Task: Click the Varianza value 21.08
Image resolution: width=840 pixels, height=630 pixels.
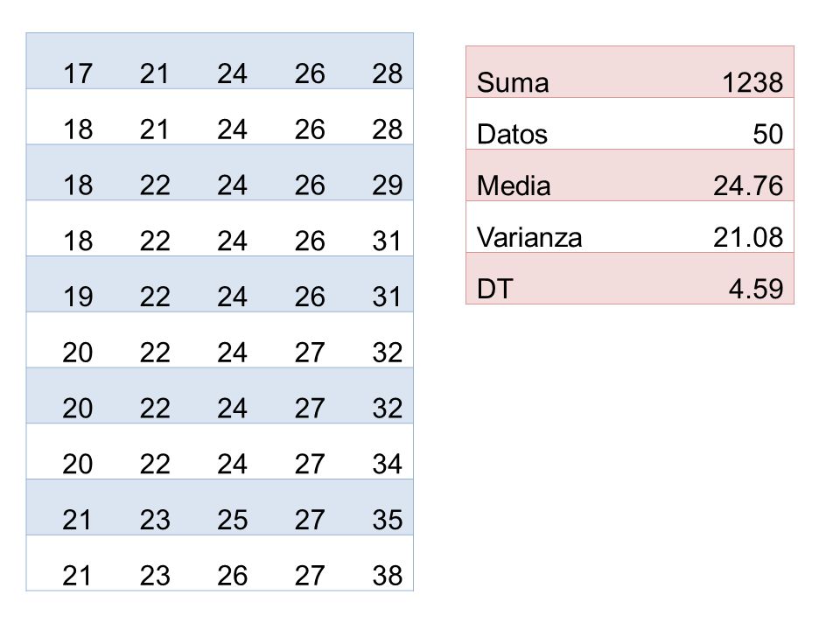Action: pos(748,237)
